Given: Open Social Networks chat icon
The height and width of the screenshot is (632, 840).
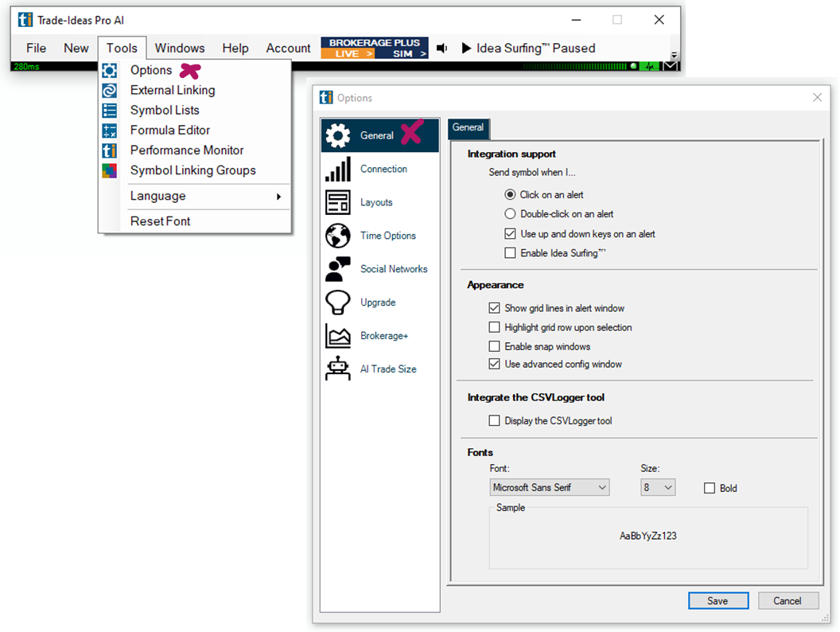Looking at the screenshot, I should (x=338, y=270).
